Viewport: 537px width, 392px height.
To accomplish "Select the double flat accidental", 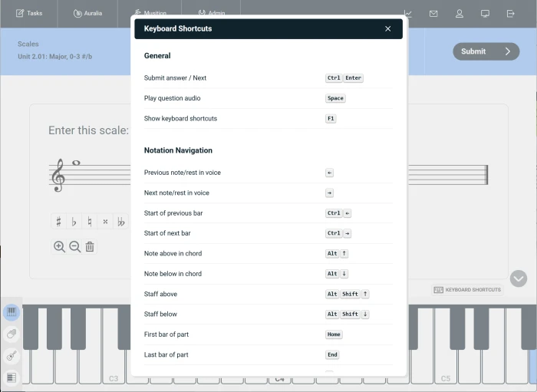I will (121, 222).
